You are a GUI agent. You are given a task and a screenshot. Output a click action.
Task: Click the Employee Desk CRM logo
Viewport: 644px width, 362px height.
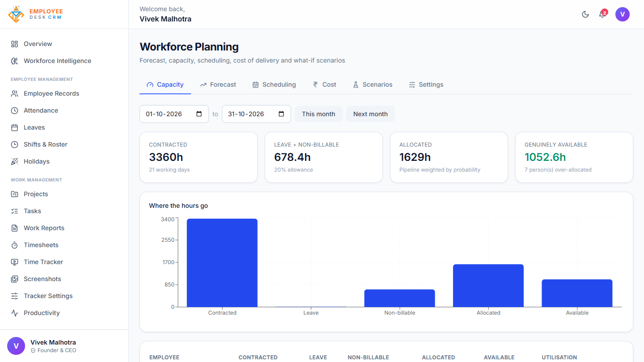click(x=36, y=14)
